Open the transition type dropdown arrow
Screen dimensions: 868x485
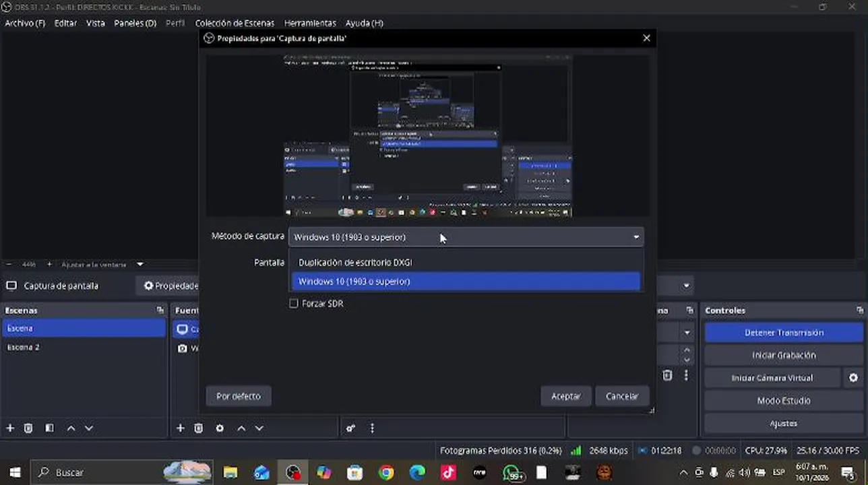(x=687, y=333)
